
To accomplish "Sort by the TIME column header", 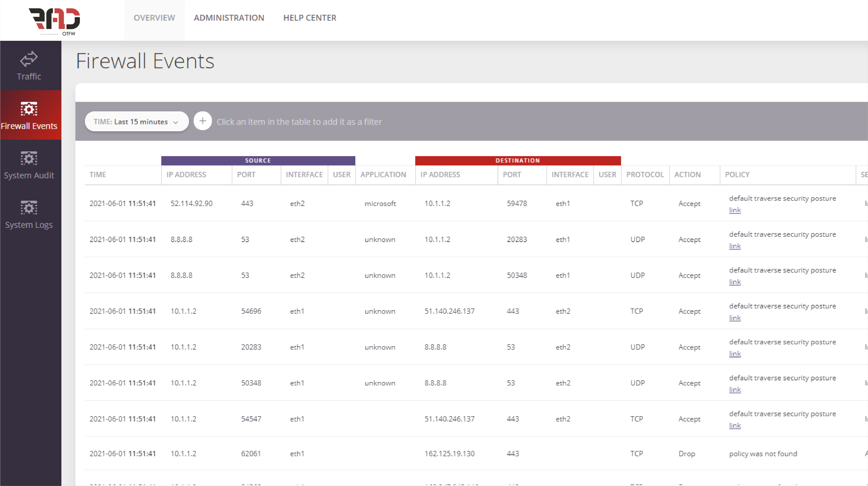I will [x=98, y=175].
